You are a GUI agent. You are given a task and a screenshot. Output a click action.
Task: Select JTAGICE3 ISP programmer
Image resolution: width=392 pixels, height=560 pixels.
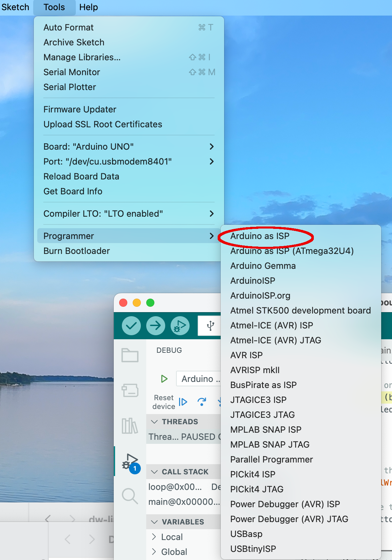pyautogui.click(x=301, y=400)
